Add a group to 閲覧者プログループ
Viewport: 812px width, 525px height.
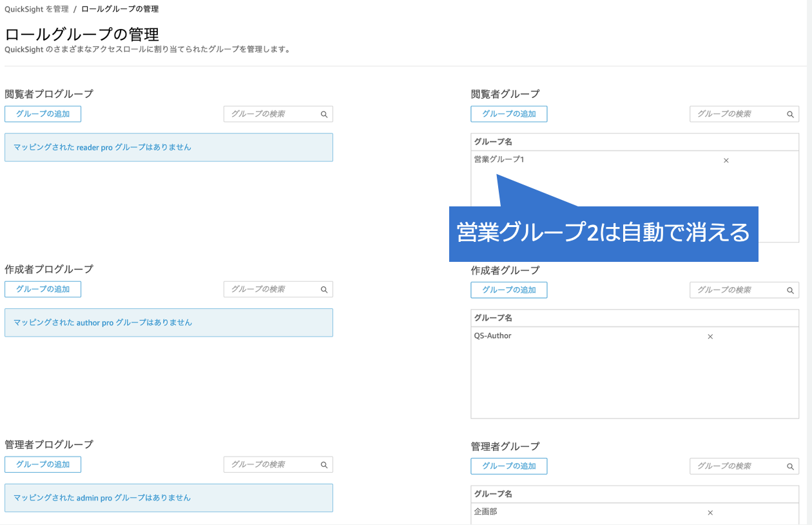43,114
